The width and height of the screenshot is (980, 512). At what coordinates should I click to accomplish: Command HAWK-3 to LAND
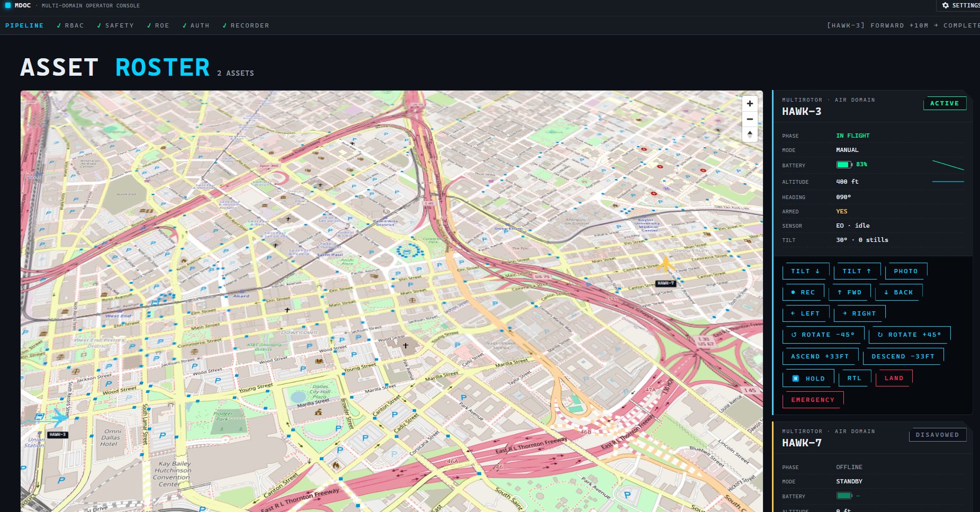894,378
